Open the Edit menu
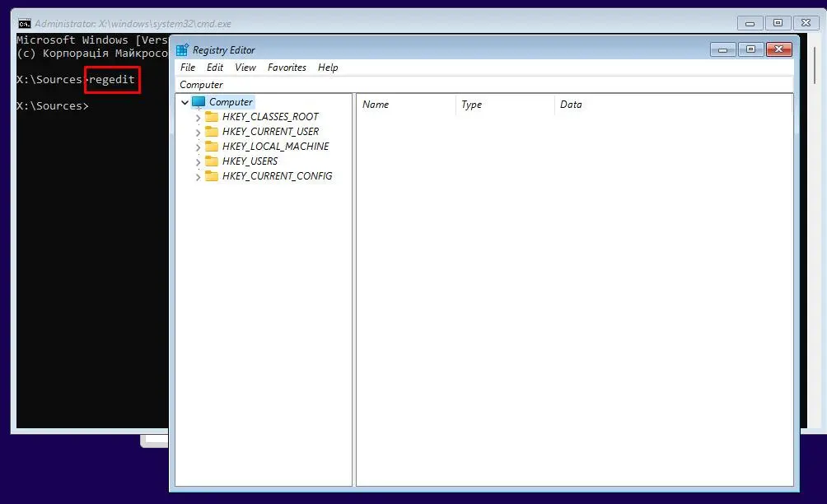827x504 pixels. click(x=215, y=68)
